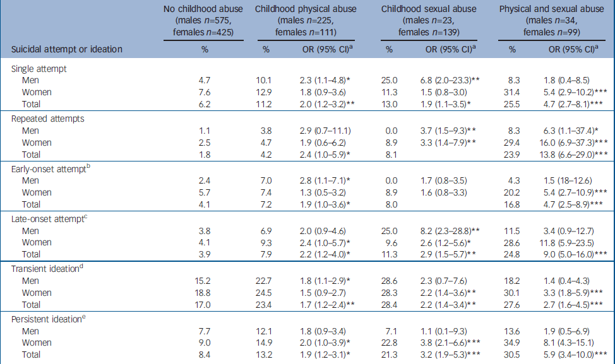Click the 'Early-onset attempt' row heading
The width and height of the screenshot is (615, 364).
pyautogui.click(x=45, y=167)
